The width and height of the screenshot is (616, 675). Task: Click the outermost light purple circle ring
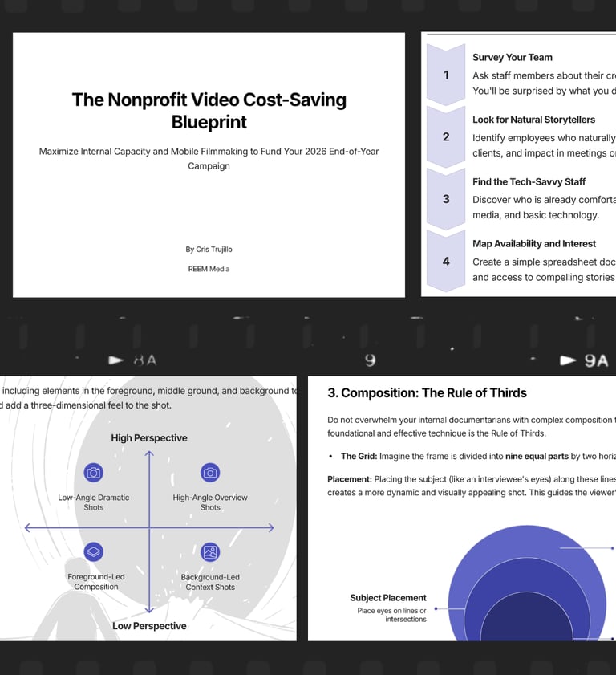point(527,539)
